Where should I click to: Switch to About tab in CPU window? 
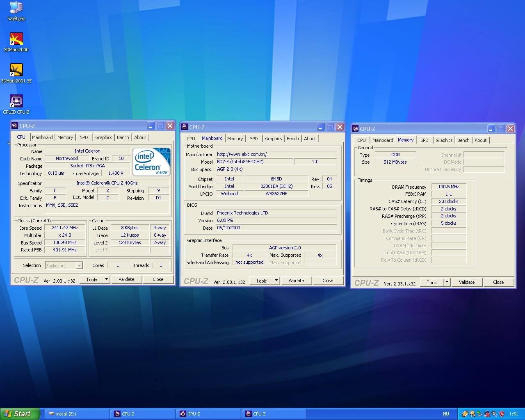(140, 137)
